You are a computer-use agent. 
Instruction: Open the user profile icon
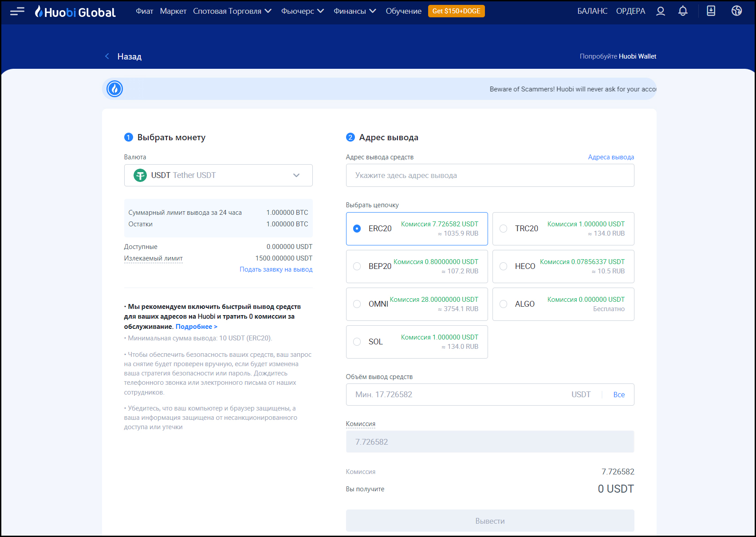pos(661,11)
